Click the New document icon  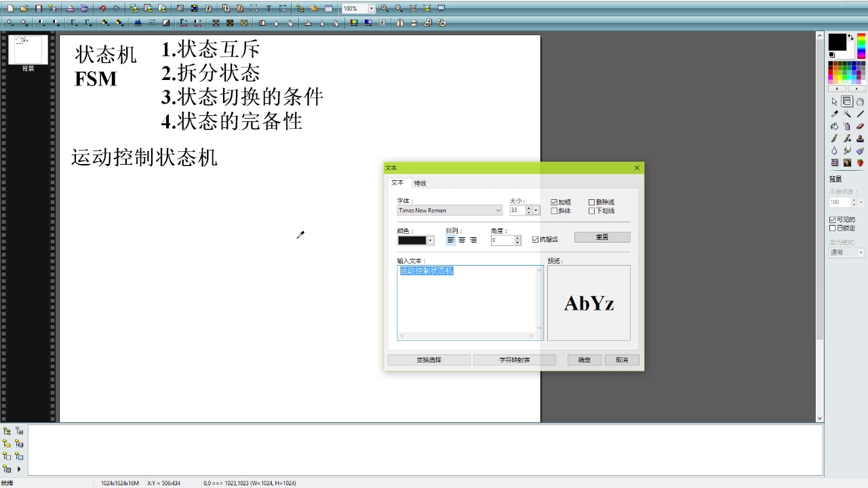click(x=10, y=8)
